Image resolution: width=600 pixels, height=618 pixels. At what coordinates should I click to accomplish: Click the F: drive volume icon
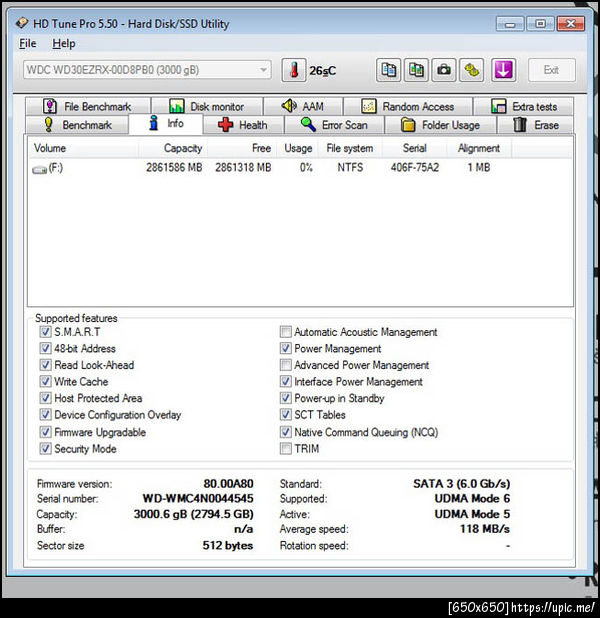click(x=39, y=169)
